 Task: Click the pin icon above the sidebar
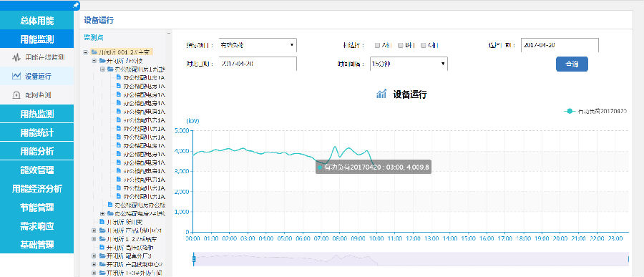click(75, 5)
